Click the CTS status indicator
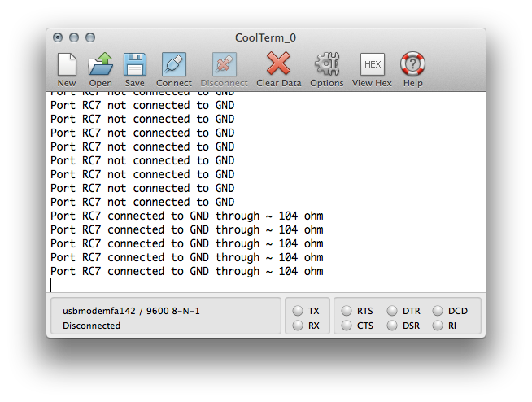Viewport: 532px width, 402px height. [347, 326]
